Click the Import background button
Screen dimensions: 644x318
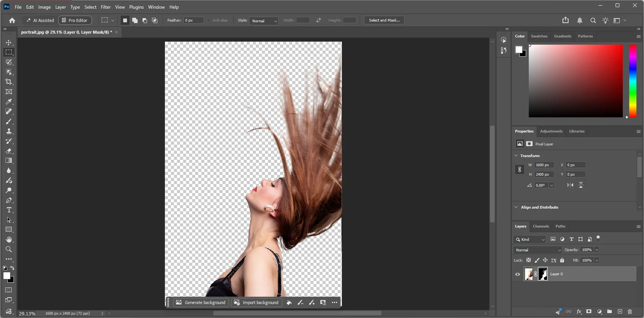(x=256, y=302)
